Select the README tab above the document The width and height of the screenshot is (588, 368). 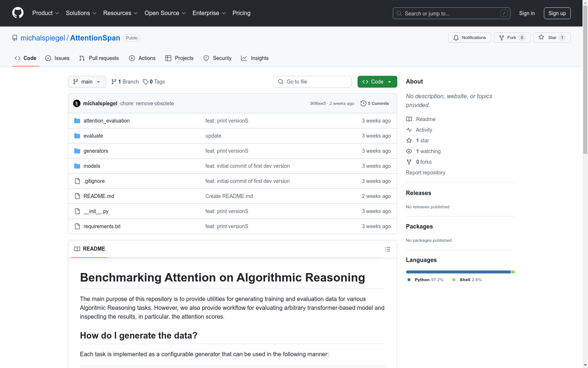90,249
